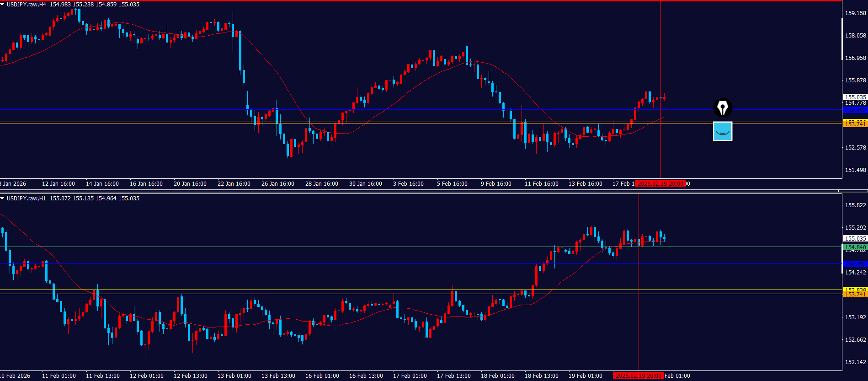The image size is (868, 381).
Task: Expand the USDJPY.raw,H1 chart title arrow
Action: pos(3,199)
